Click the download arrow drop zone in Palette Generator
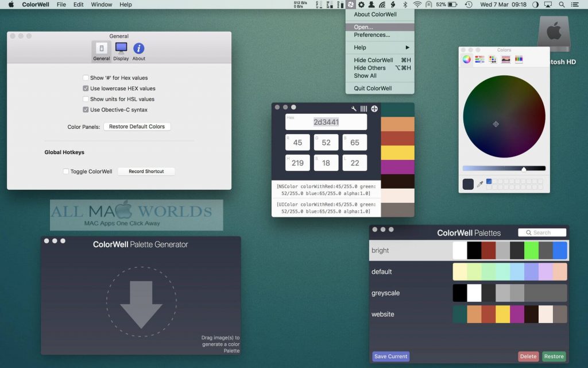Screen dimensions: 588x368 pyautogui.click(x=141, y=301)
